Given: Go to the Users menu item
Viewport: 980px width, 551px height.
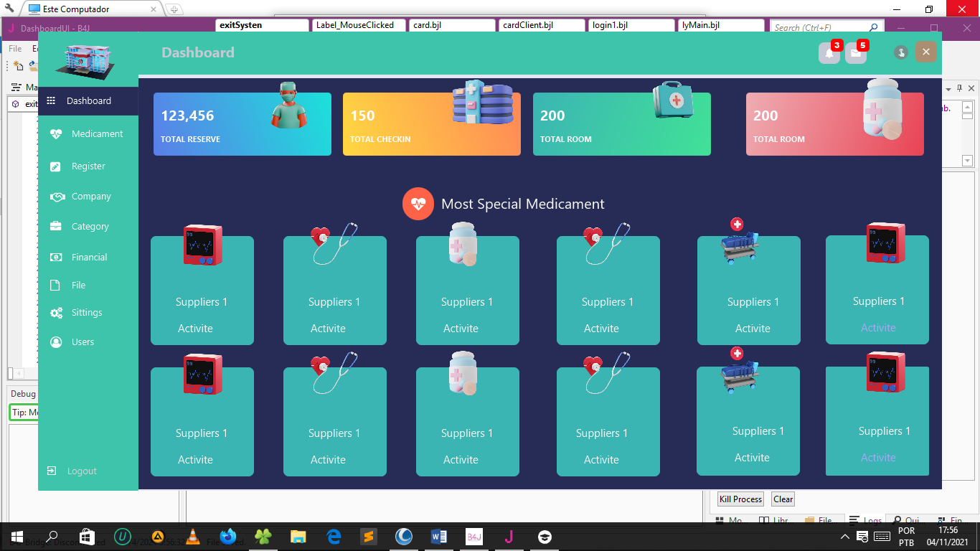Looking at the screenshot, I should point(83,342).
